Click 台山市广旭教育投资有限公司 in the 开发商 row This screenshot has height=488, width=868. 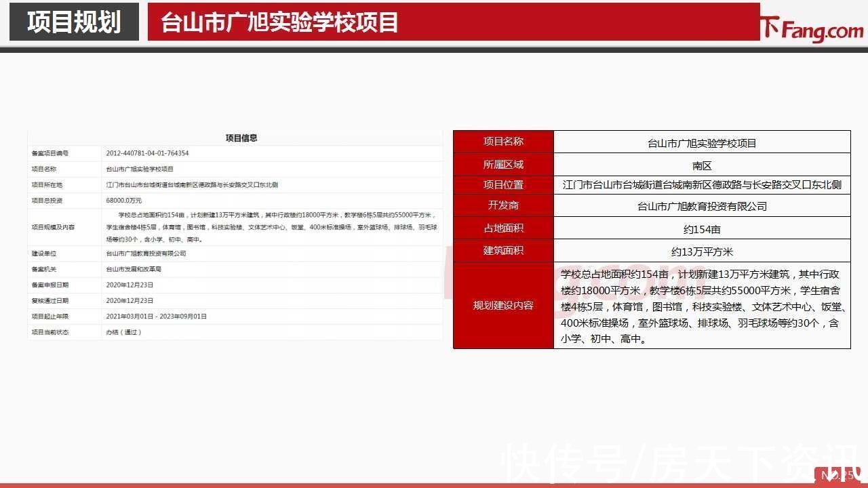coord(702,206)
